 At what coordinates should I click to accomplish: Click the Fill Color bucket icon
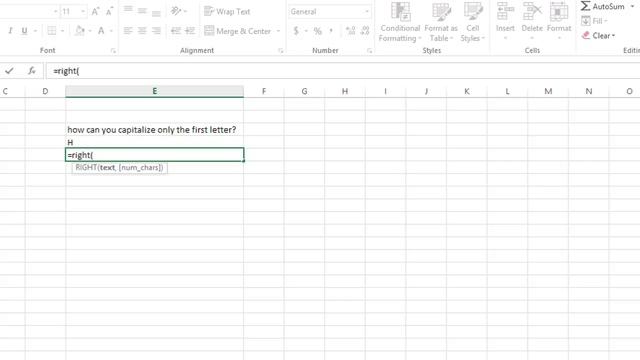[80, 31]
